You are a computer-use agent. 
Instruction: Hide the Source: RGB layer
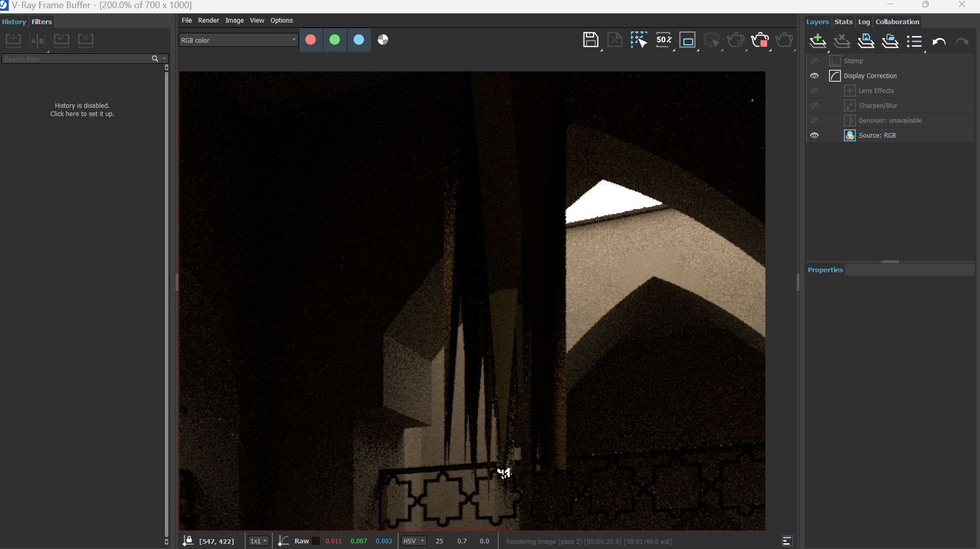pos(815,136)
